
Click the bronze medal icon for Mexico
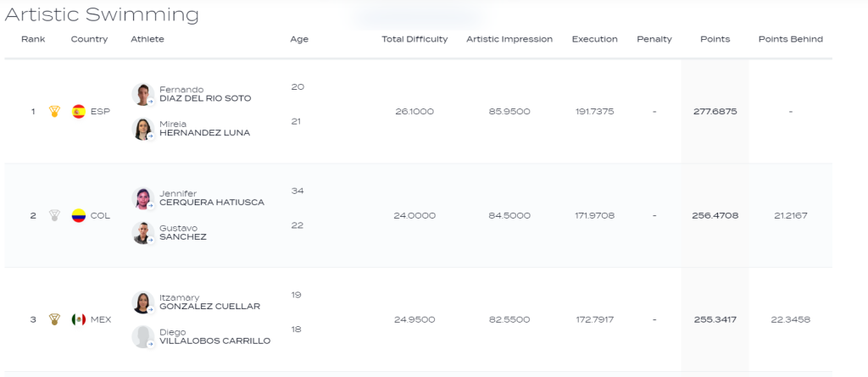pyautogui.click(x=54, y=319)
